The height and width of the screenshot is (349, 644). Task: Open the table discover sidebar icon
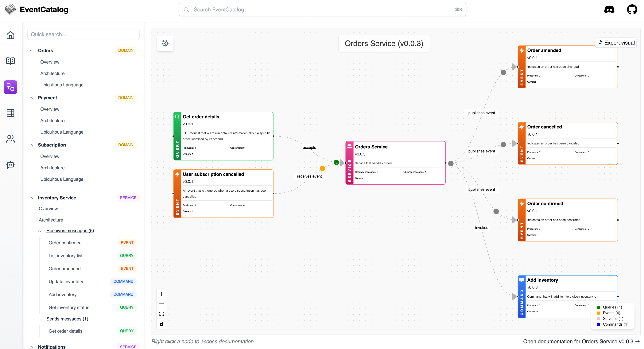point(10,113)
